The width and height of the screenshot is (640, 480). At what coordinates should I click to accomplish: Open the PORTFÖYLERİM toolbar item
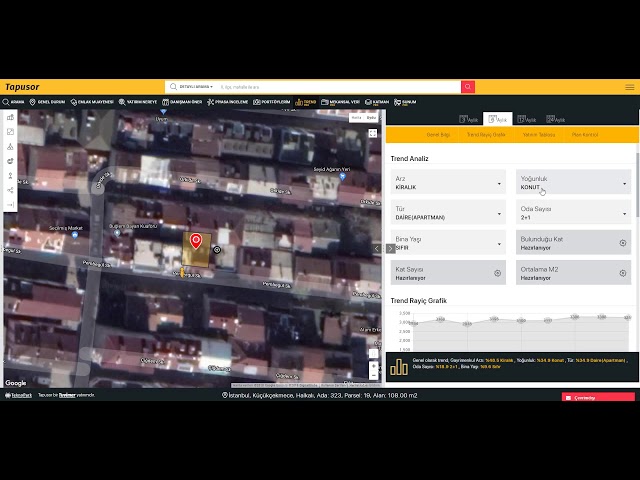coord(271,102)
